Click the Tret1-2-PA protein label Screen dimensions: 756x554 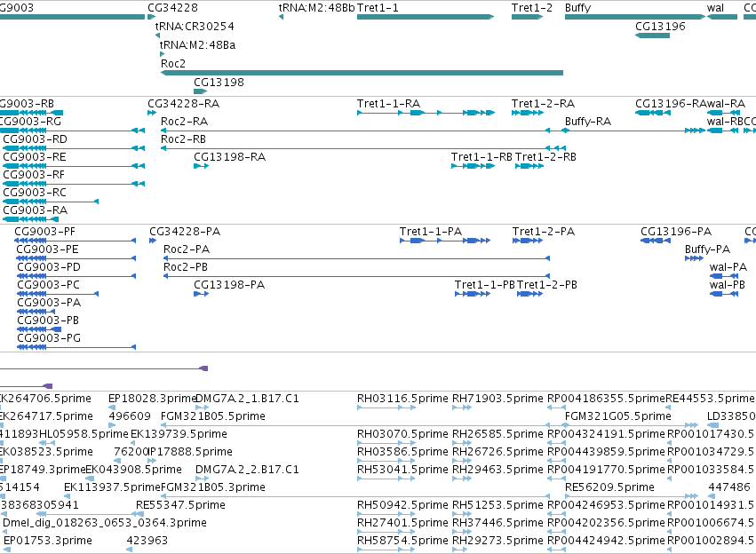click(x=544, y=232)
